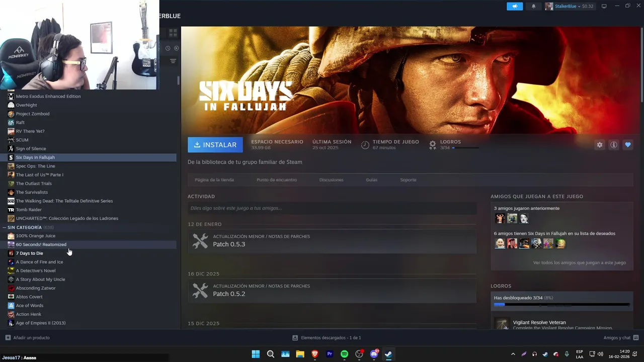Collapse the SIN CATEGORÍA section
This screenshot has width=644, height=362.
coord(5,227)
